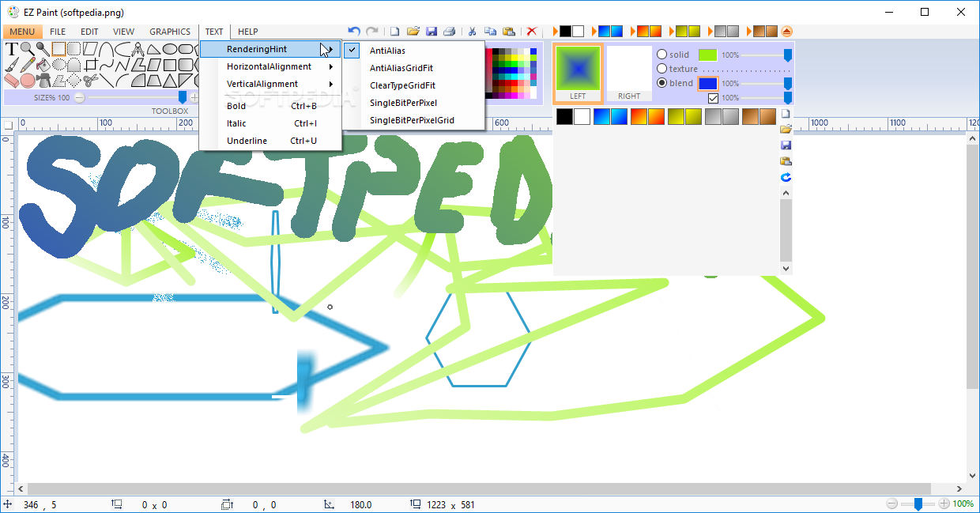Choose Italic from the TEXT menu

(270, 123)
